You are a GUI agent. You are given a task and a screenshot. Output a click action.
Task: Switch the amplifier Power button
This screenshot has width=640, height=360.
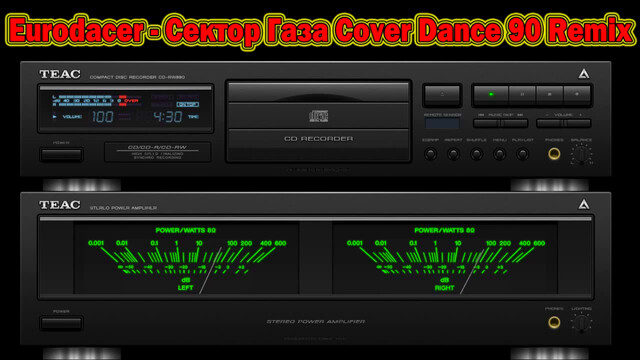point(62,323)
